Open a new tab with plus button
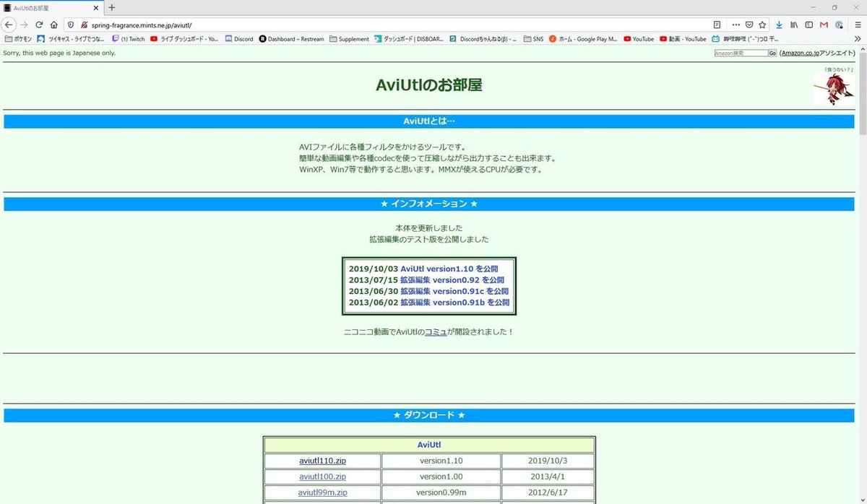The height and width of the screenshot is (504, 867). 112,7
